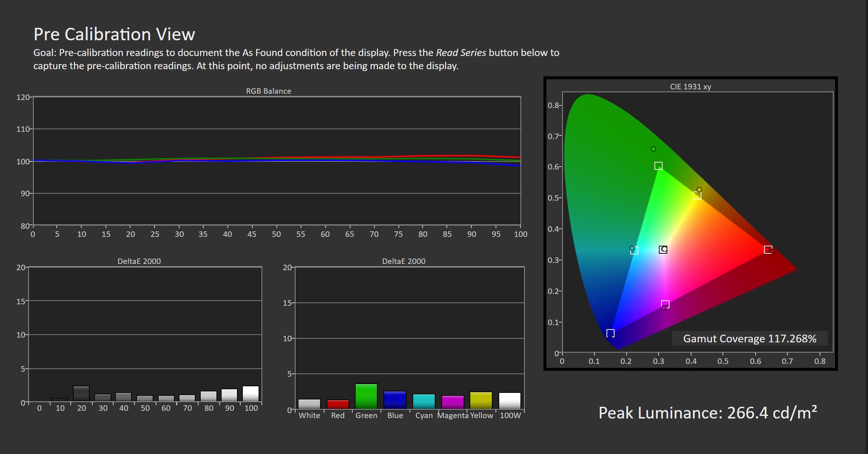
Task: Click the yellow target square in the CIE chart
Action: point(697,196)
